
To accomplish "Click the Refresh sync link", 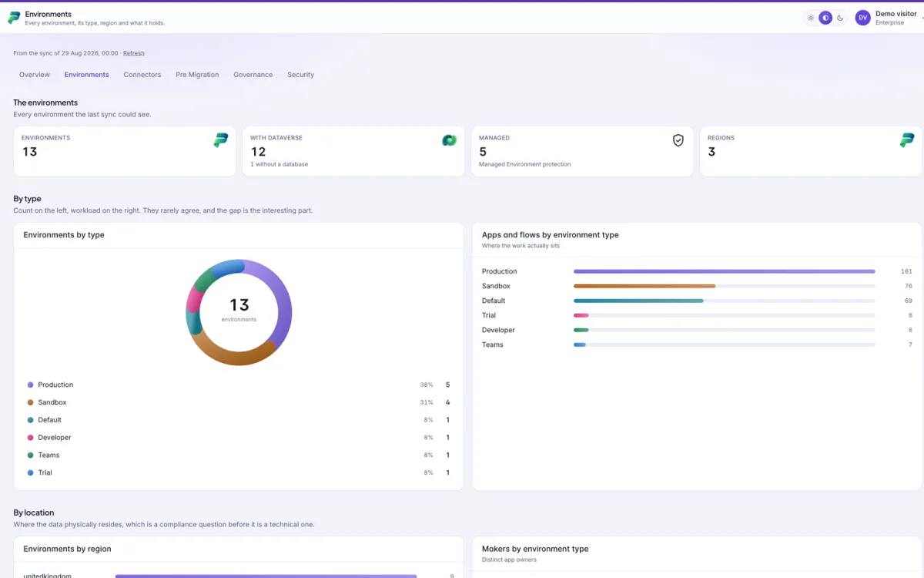I will pyautogui.click(x=134, y=53).
